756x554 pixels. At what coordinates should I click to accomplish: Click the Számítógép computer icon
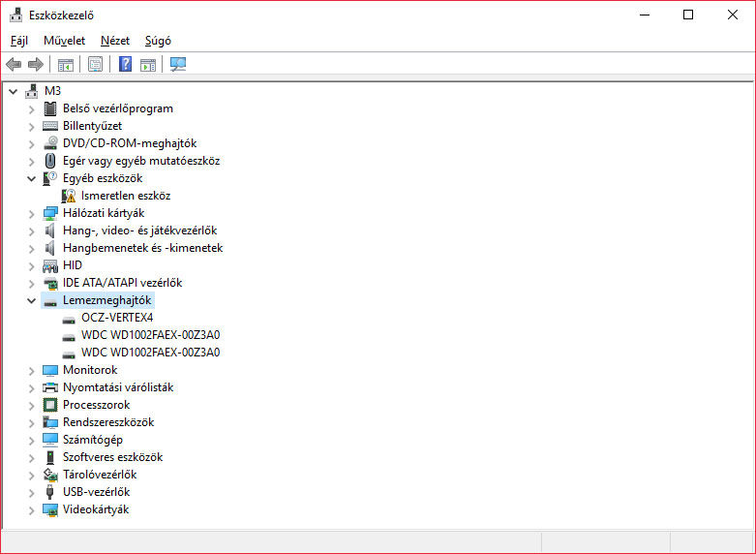(x=50, y=440)
